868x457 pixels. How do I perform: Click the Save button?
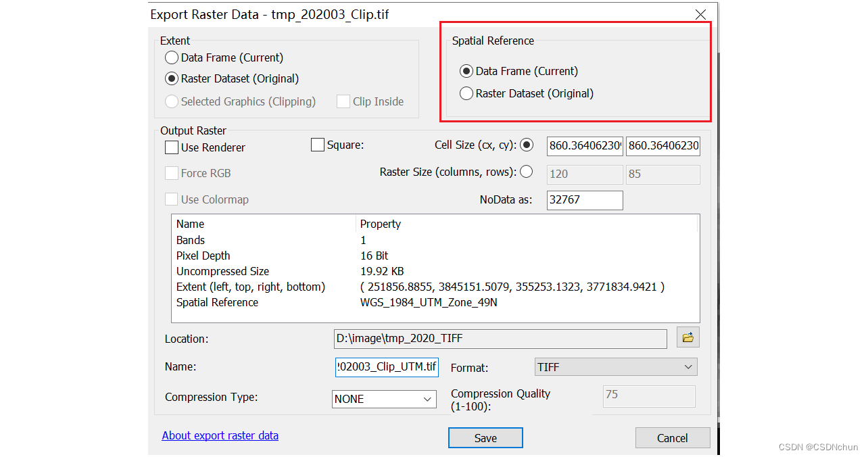click(x=485, y=437)
